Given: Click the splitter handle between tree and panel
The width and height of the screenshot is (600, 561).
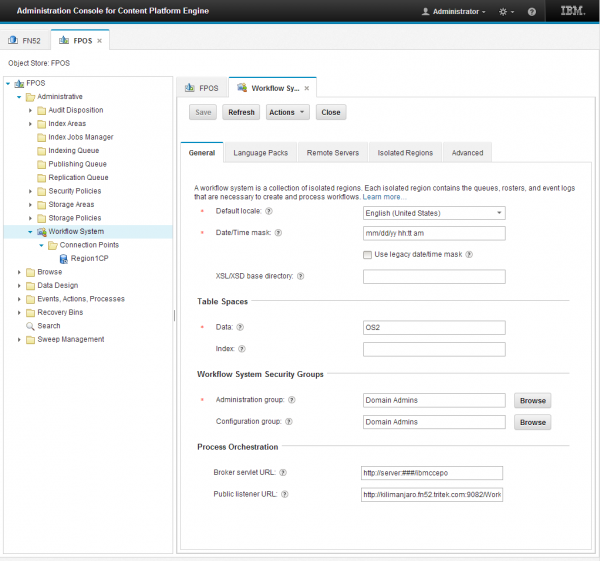Looking at the screenshot, I should coord(174,315).
